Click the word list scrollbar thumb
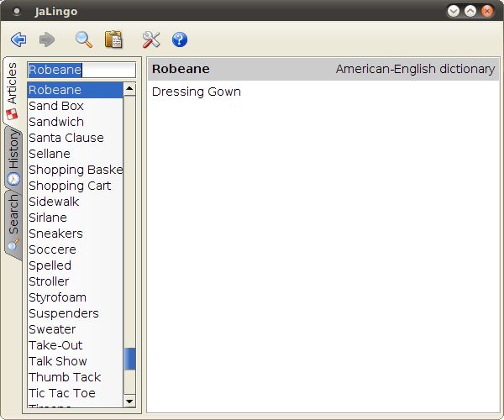The image size is (504, 420). 129,360
